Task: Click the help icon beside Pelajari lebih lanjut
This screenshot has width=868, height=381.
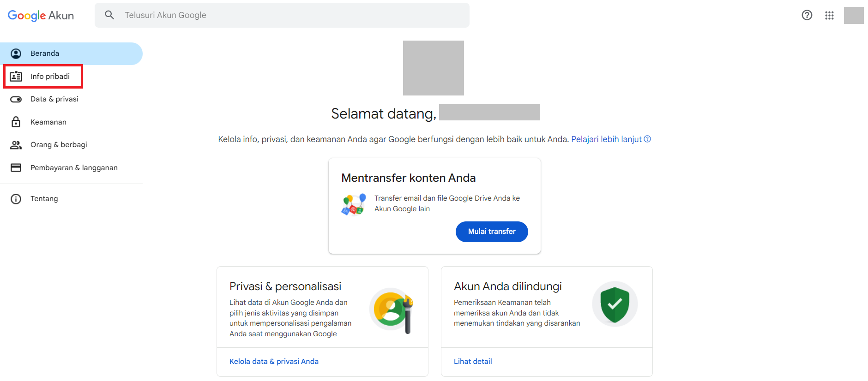Action: (647, 139)
